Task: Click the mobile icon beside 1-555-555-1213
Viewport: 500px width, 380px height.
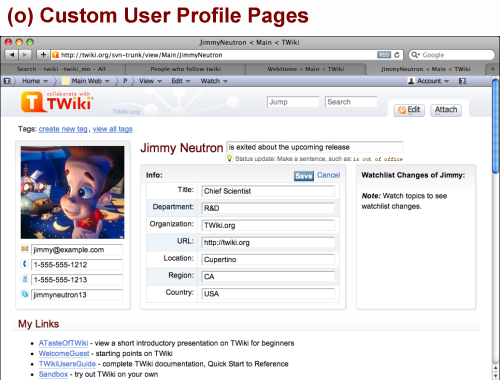Action: 25,279
